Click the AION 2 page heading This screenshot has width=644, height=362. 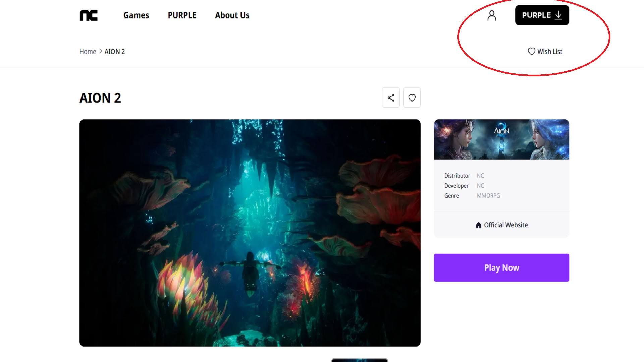[100, 98]
